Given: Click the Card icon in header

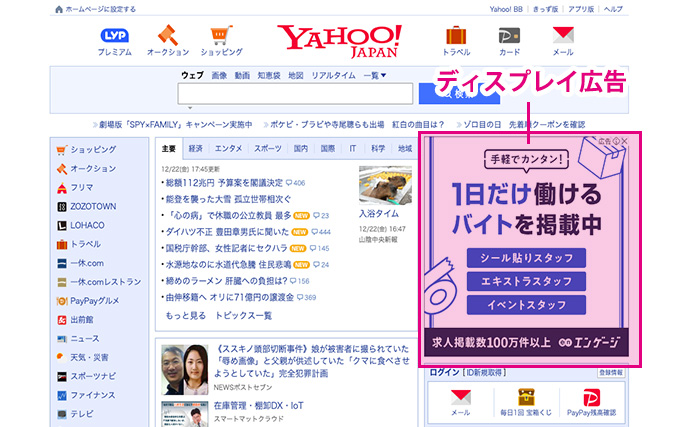Looking at the screenshot, I should [x=509, y=36].
